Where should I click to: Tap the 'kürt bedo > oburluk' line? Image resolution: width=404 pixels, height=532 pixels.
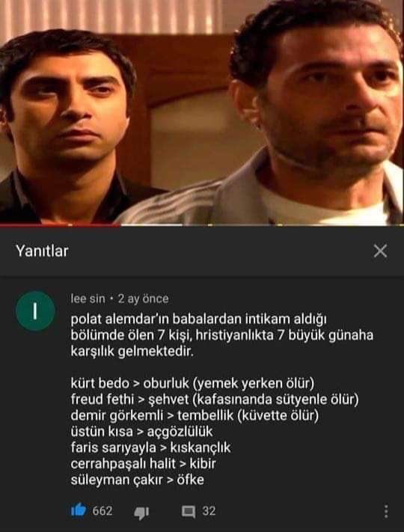[x=193, y=383]
